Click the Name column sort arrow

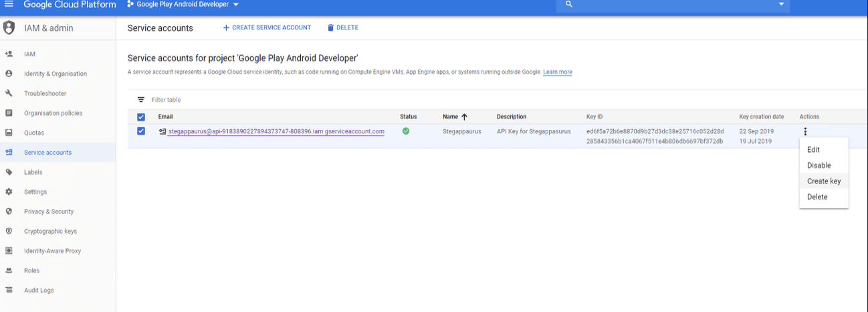(464, 116)
